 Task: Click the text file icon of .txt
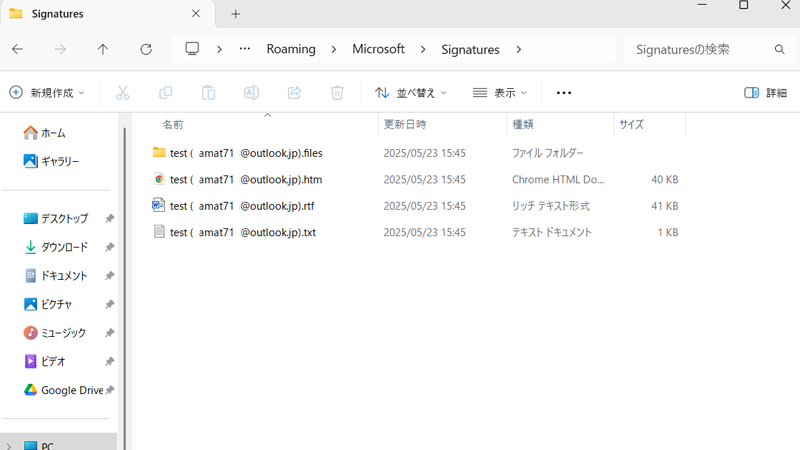[x=159, y=232]
